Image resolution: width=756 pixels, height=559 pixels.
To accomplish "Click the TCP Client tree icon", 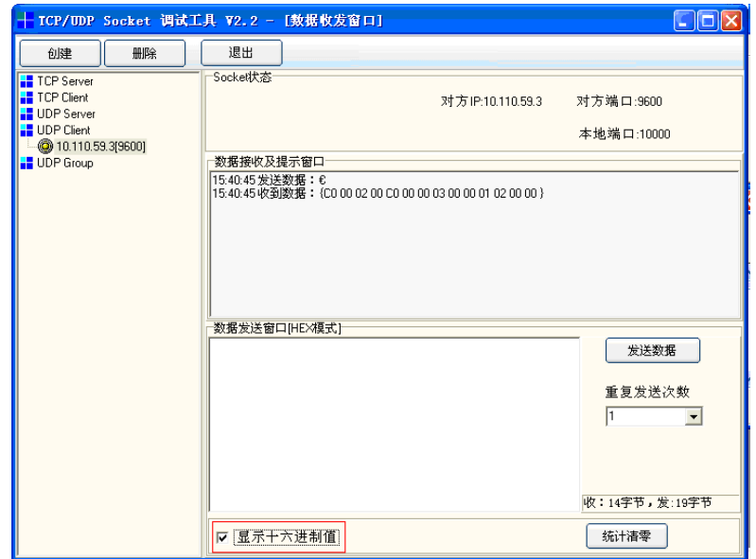I will tap(26, 97).
